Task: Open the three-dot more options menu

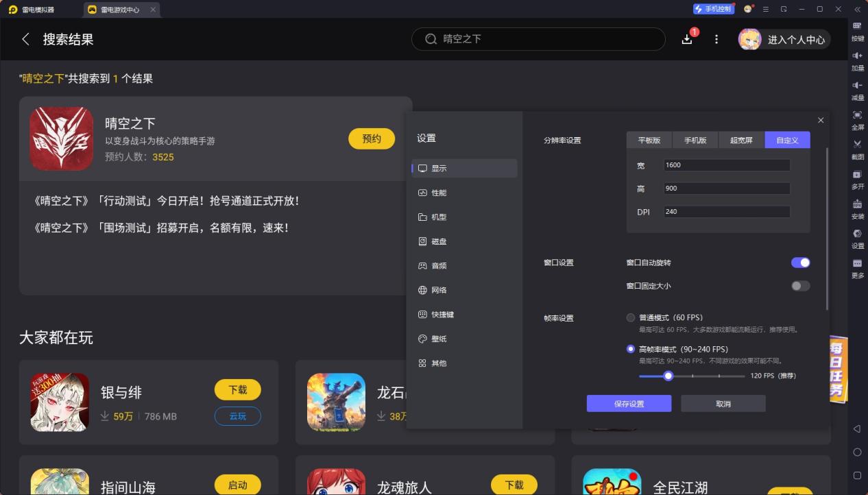Action: pos(716,39)
